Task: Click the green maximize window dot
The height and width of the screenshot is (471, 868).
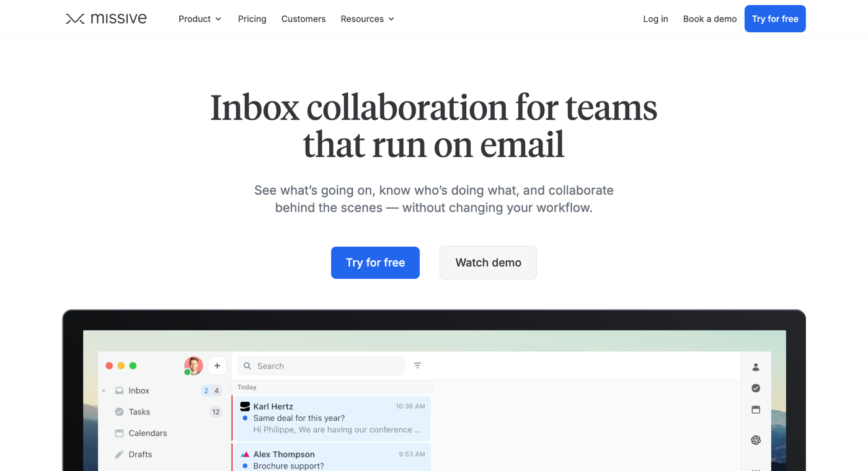Action: click(133, 366)
